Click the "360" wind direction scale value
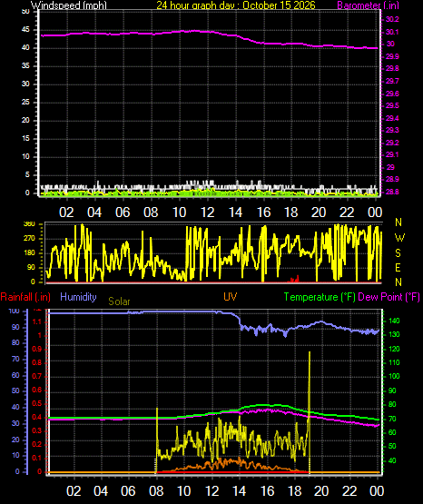This screenshot has width=423, height=504. (x=29, y=224)
